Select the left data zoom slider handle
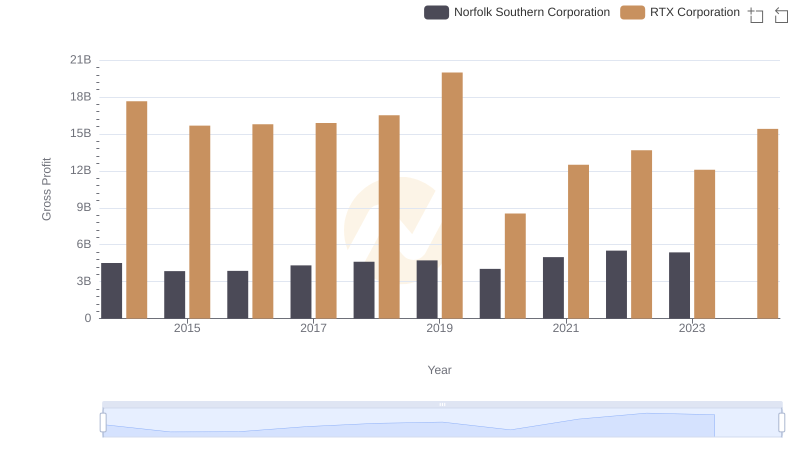 click(103, 422)
